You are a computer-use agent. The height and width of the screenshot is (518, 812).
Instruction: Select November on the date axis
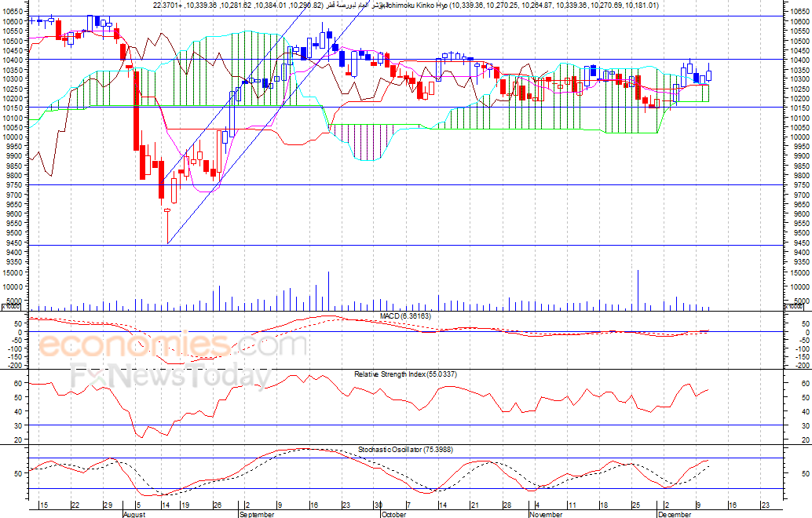[x=547, y=515]
